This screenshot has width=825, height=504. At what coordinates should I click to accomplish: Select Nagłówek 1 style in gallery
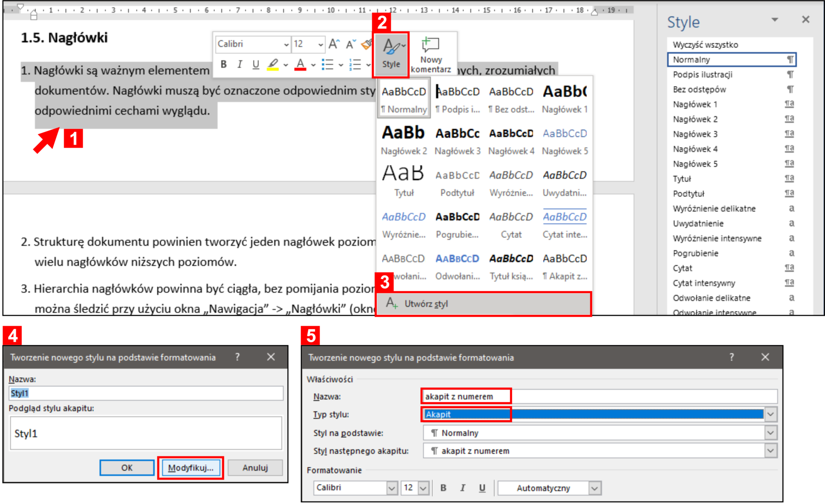coord(565,99)
